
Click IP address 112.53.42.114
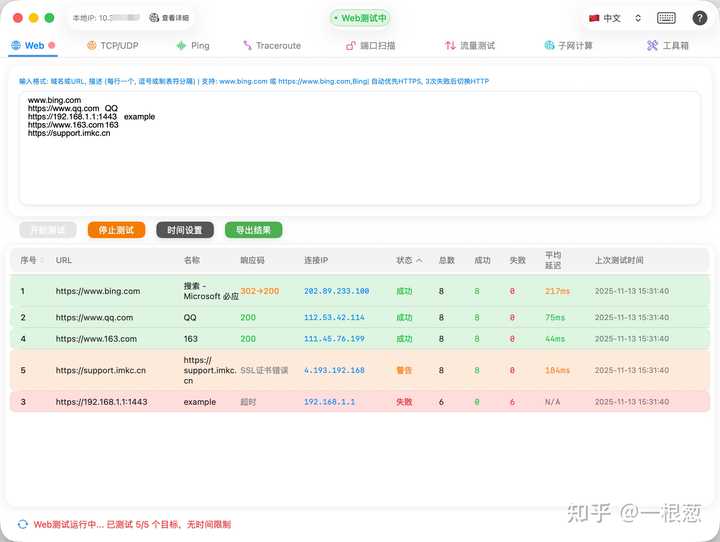tap(334, 317)
